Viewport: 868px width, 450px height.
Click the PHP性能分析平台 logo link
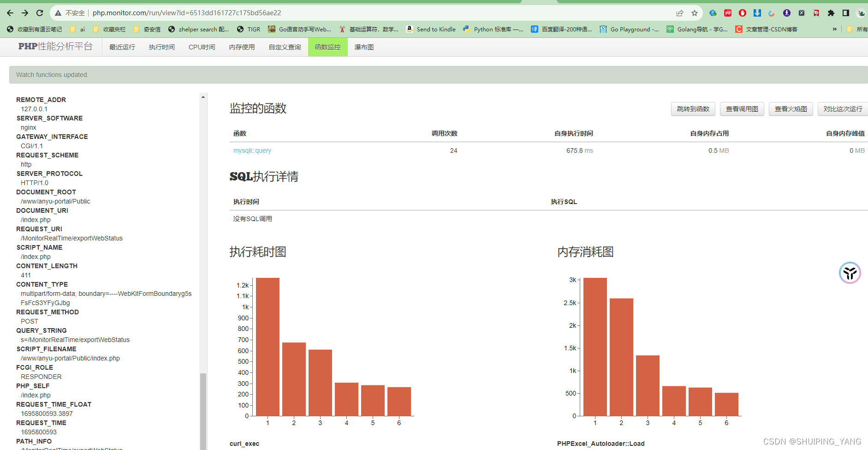coord(55,46)
